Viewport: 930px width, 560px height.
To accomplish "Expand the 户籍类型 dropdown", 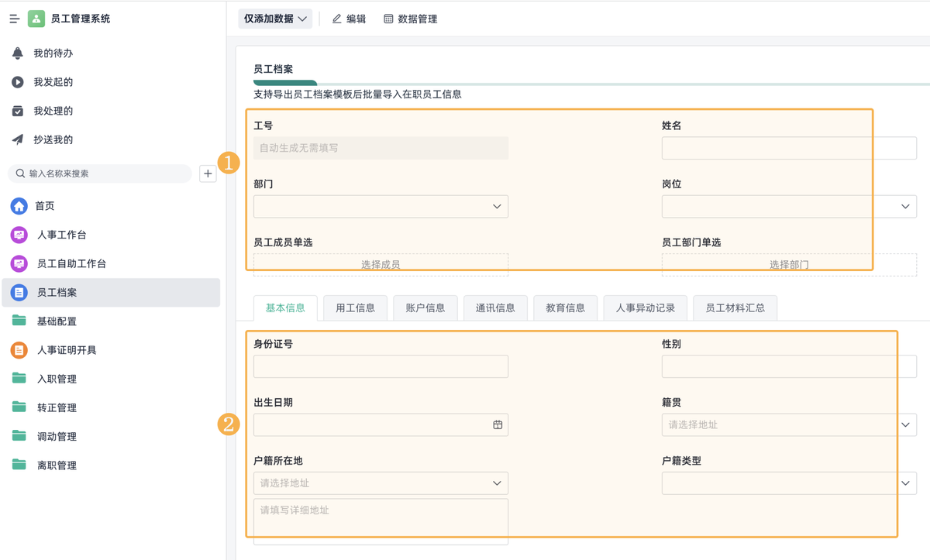I will (x=789, y=483).
